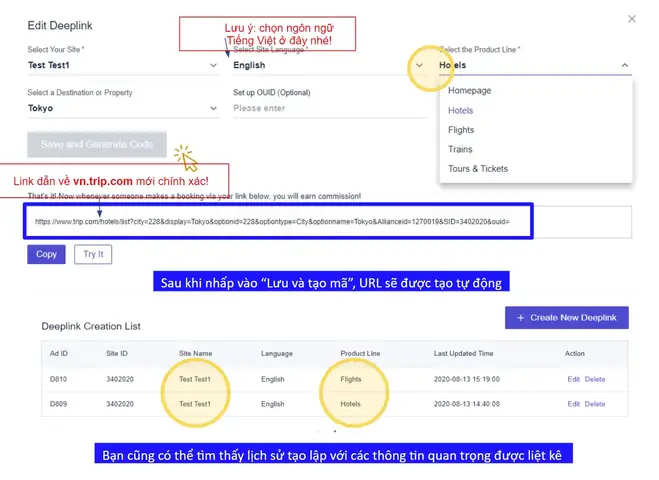This screenshot has width=659, height=480.
Task: Copy the generated deeplink
Action: coord(46,254)
